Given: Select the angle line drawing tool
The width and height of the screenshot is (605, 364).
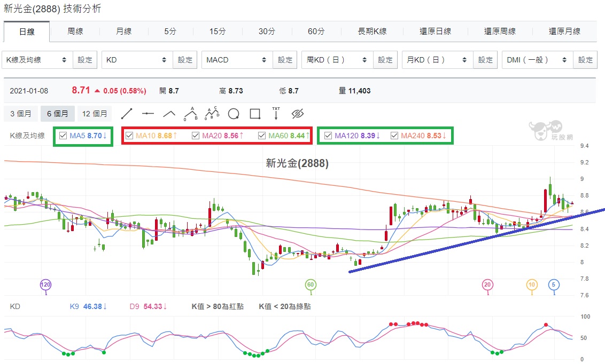Looking at the screenshot, I should (x=169, y=114).
